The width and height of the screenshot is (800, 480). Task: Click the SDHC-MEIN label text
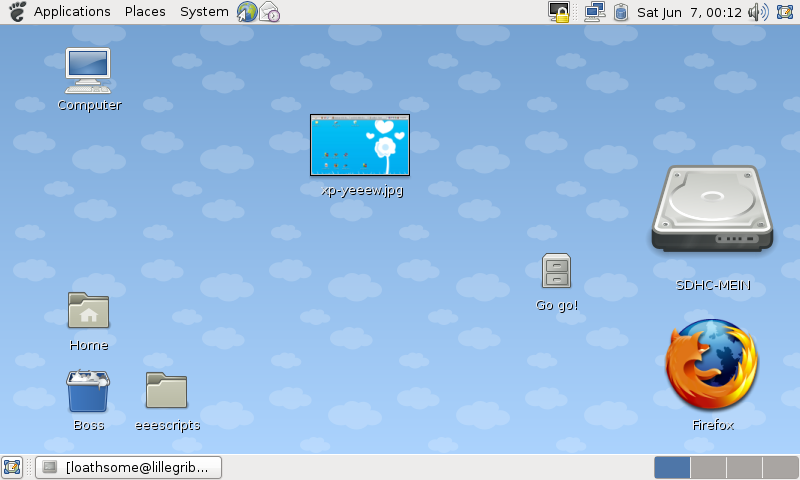tap(713, 285)
